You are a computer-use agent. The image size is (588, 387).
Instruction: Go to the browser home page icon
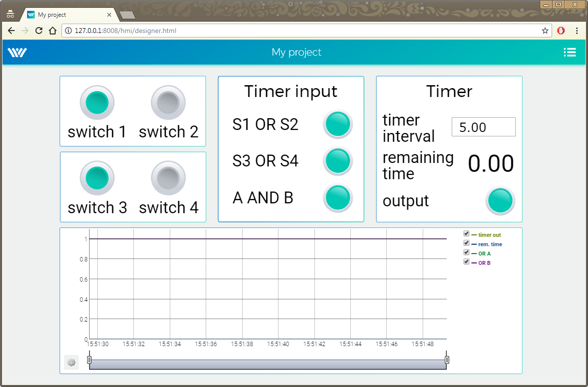click(53, 31)
